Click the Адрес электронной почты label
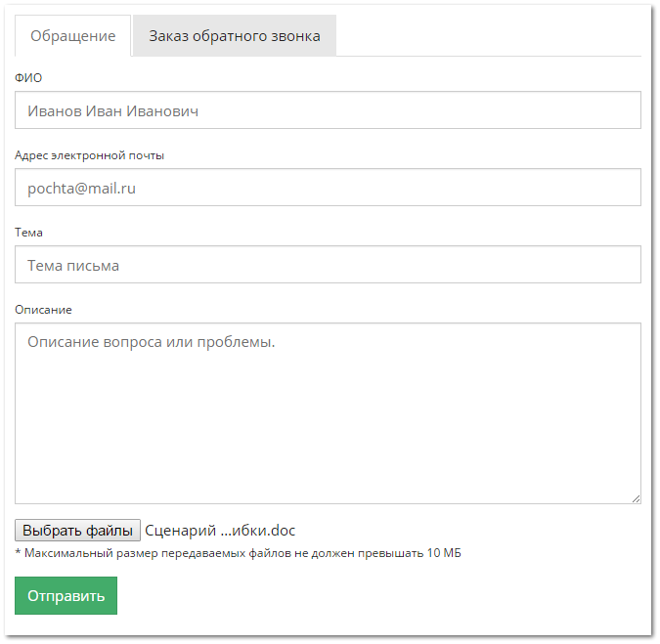Screen dimensions: 660x644 [x=89, y=155]
